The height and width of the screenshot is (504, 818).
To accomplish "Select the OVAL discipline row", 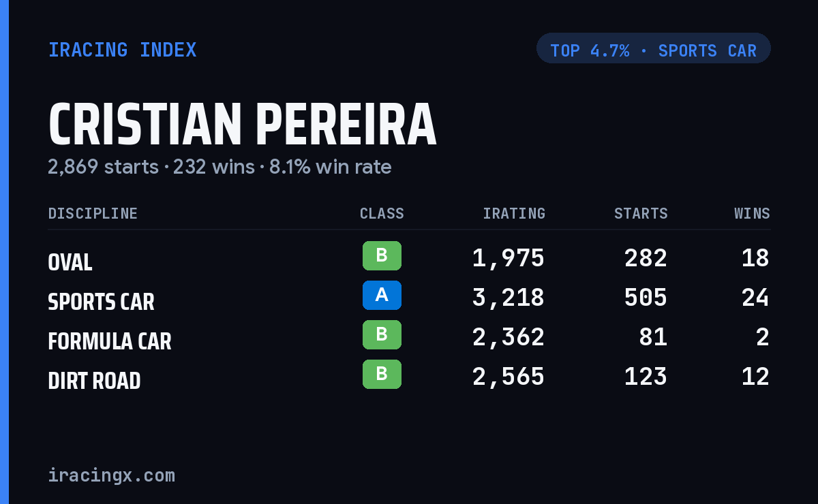I will point(409,258).
